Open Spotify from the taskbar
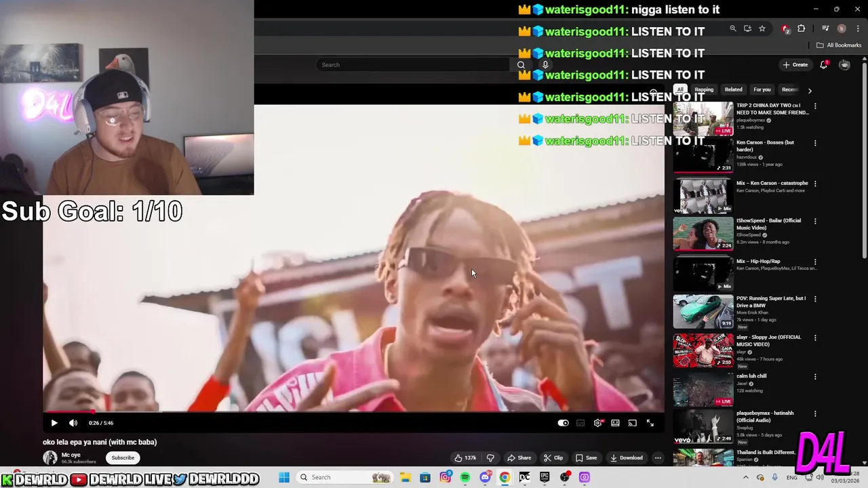This screenshot has width=868, height=488. coord(465,477)
